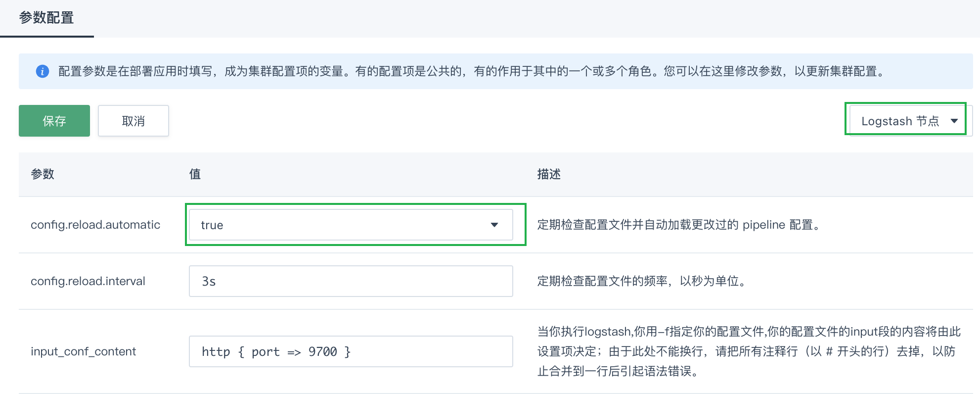Click the input_conf_content parameter label
The image size is (980, 394).
(83, 351)
